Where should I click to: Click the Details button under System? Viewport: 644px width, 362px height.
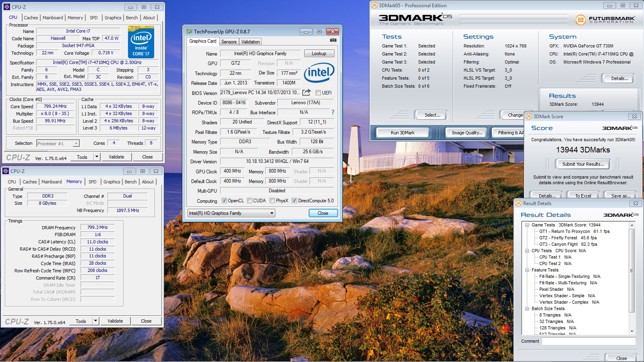tap(619, 78)
